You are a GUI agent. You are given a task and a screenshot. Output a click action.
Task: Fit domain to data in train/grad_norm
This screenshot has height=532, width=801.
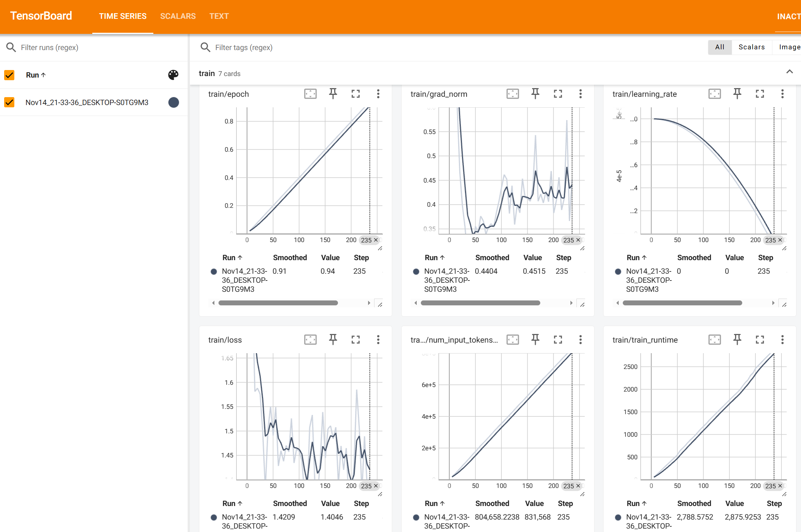tap(512, 94)
